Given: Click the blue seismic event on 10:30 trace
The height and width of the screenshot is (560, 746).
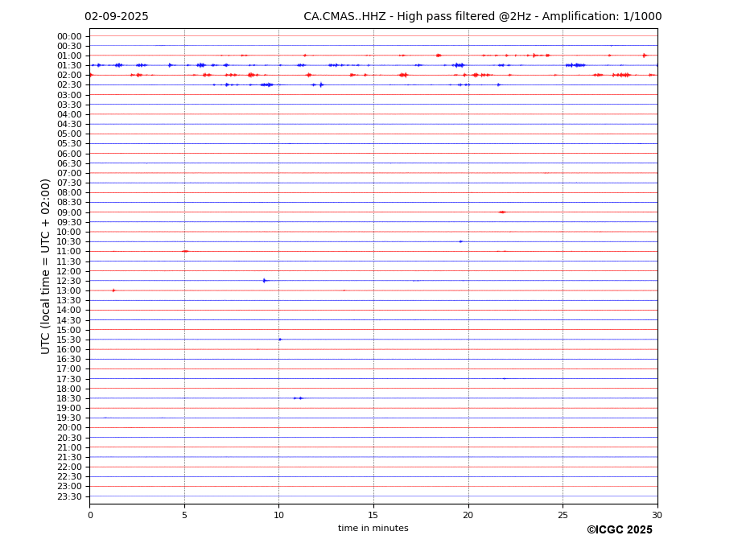Looking at the screenshot, I should [460, 241].
